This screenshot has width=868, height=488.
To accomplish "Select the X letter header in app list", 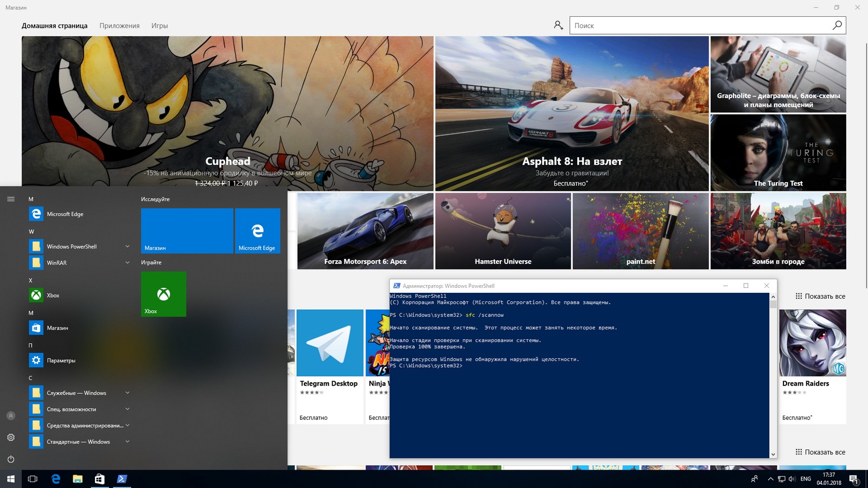I will coord(31,280).
